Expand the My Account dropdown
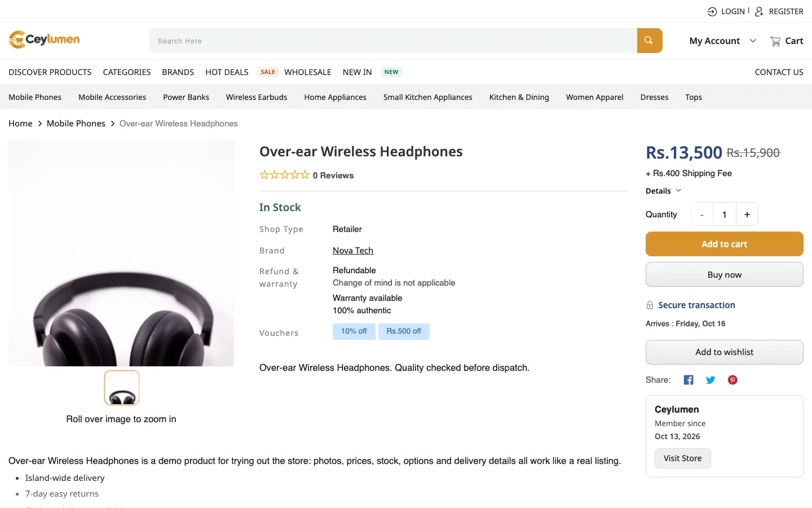The width and height of the screenshot is (812, 508). [x=723, y=41]
